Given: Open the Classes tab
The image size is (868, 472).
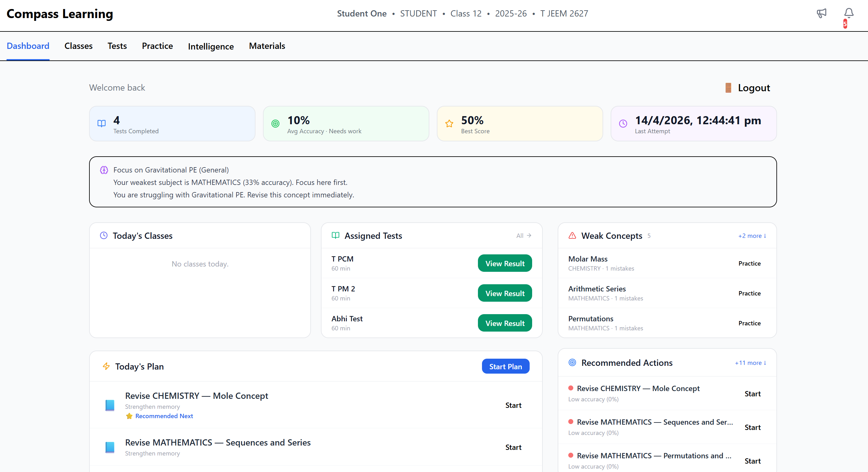Looking at the screenshot, I should [x=79, y=46].
